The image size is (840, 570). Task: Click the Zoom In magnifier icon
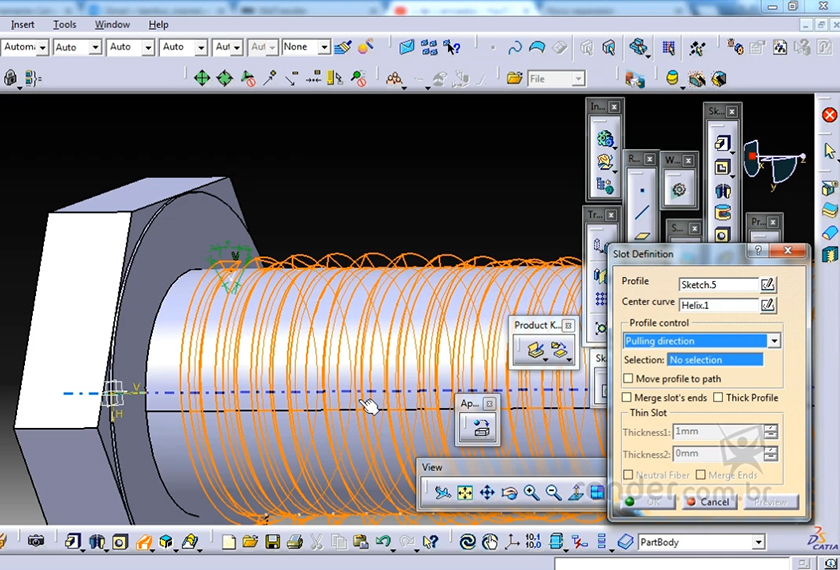(531, 492)
